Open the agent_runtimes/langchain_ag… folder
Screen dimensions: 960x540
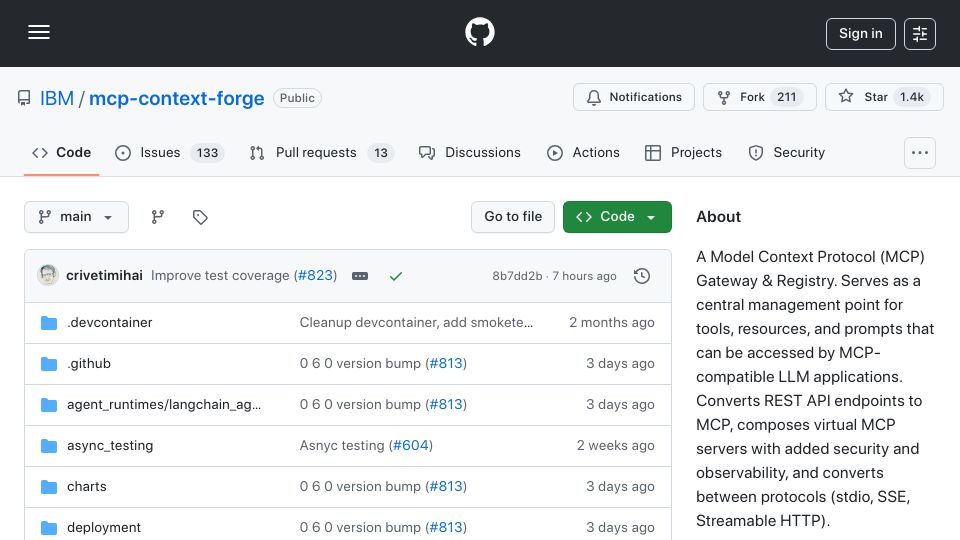click(x=163, y=405)
